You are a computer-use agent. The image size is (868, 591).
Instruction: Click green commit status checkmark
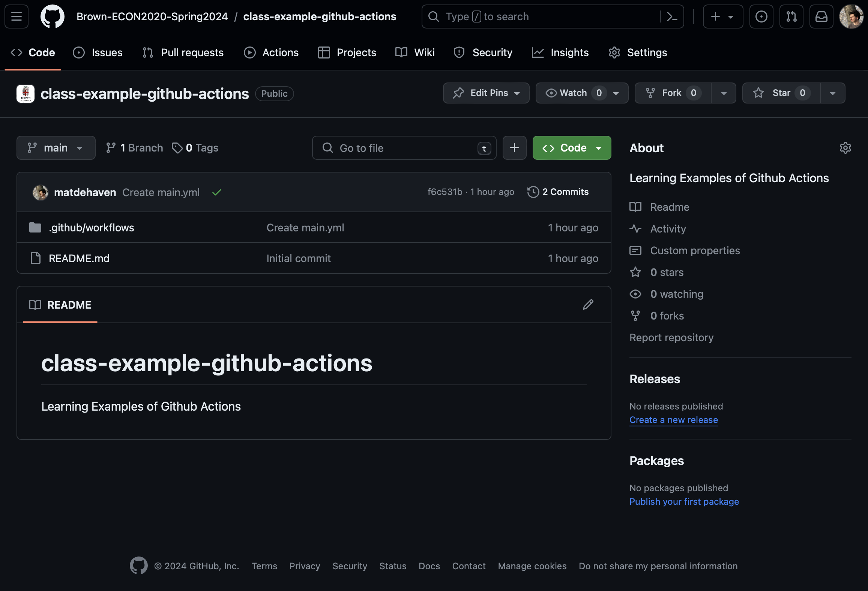(216, 192)
